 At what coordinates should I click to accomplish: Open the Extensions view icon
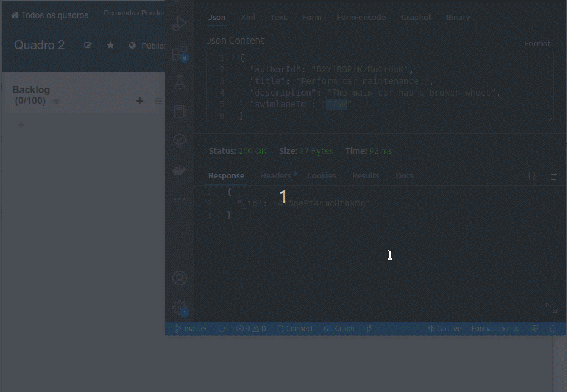(180, 54)
